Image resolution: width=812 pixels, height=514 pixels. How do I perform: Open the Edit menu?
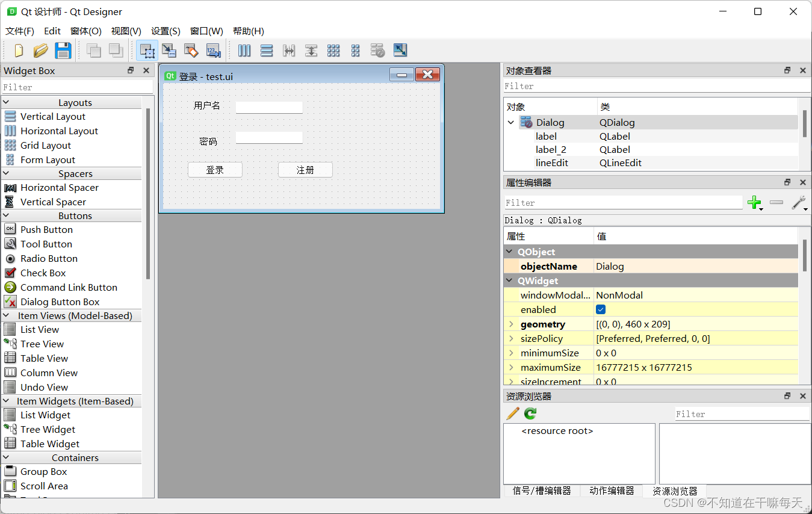52,31
